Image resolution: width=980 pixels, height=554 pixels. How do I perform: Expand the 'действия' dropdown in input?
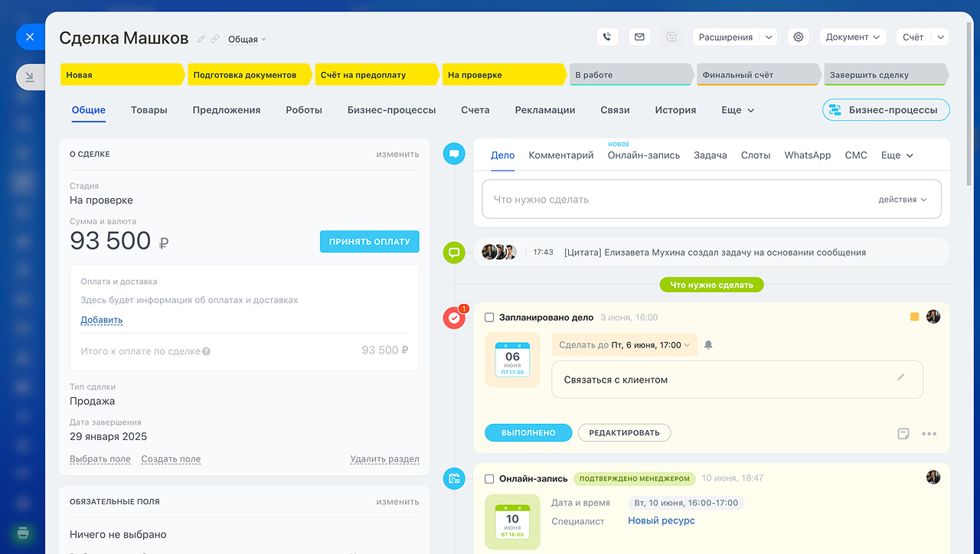(903, 200)
